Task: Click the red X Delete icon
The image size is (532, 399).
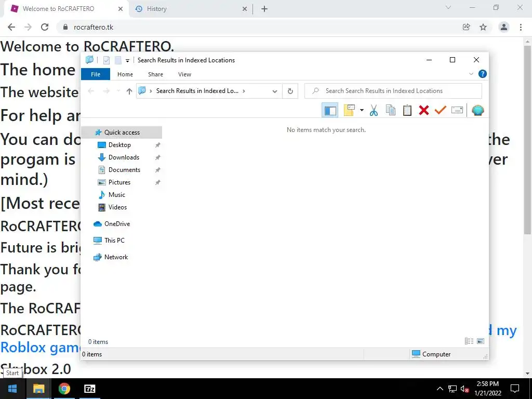Action: tap(424, 110)
